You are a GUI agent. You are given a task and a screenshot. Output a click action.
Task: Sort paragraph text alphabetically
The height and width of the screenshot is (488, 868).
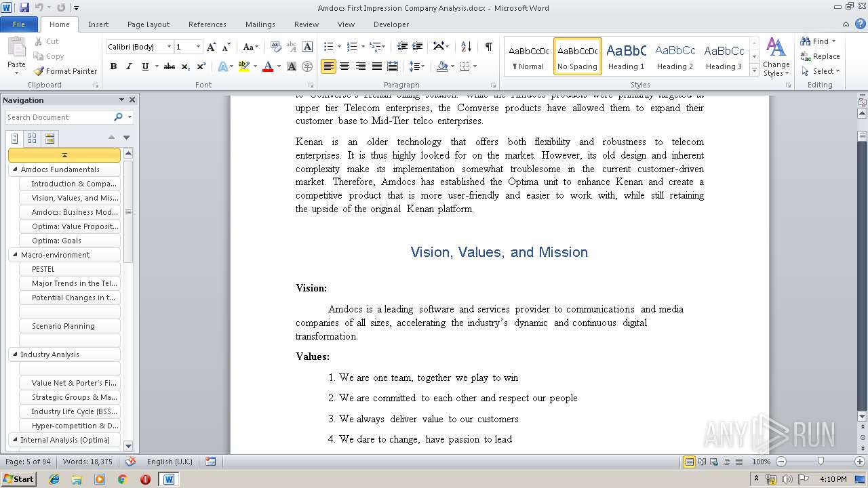[466, 47]
